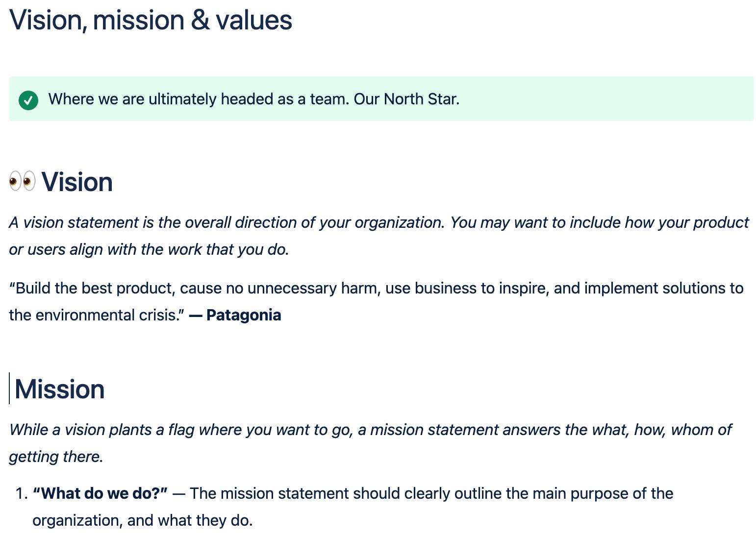This screenshot has width=756, height=535.
Task: Click the North Star panel text
Action: pyautogui.click(x=254, y=99)
